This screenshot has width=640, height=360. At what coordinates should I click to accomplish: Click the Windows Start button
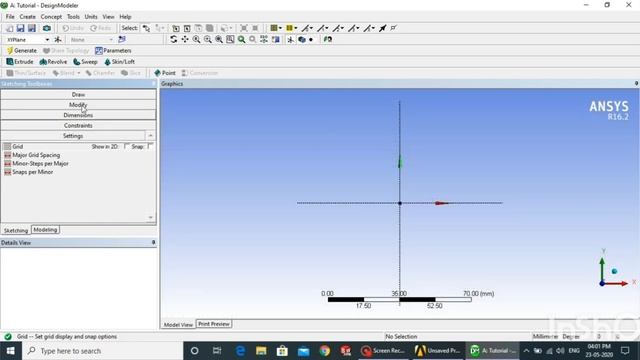[11, 351]
